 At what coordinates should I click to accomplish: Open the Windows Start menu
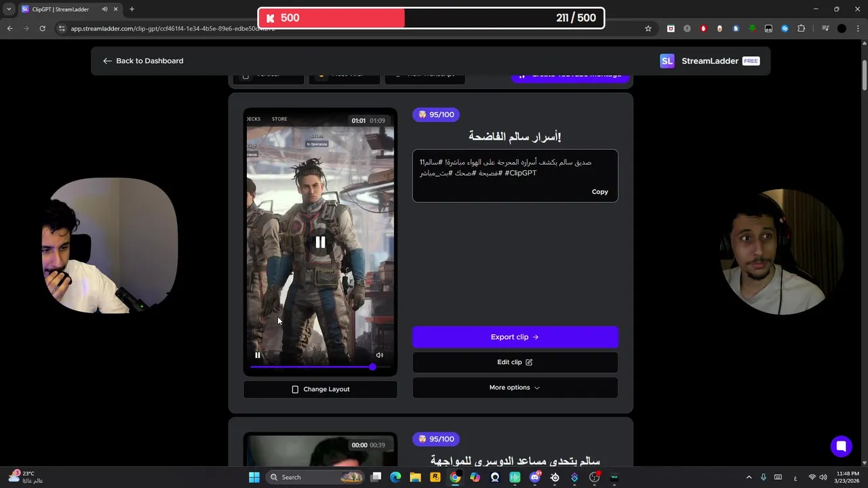tap(254, 477)
